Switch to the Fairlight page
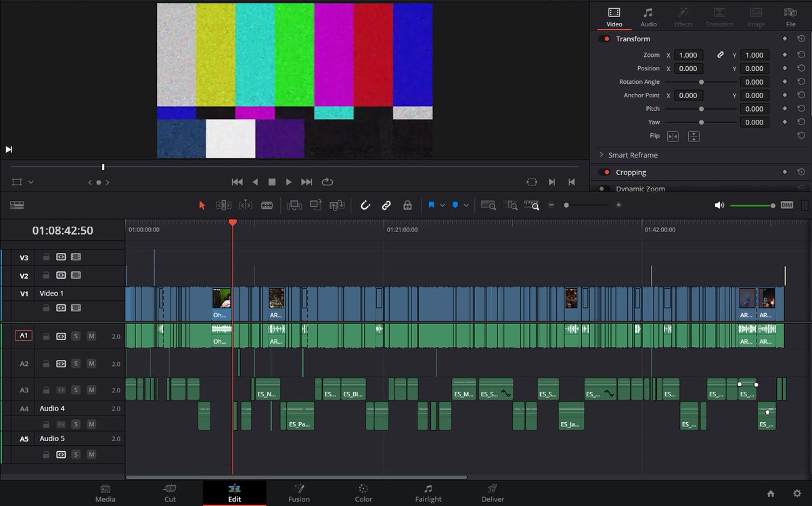Viewport: 812px width, 506px height. click(428, 493)
